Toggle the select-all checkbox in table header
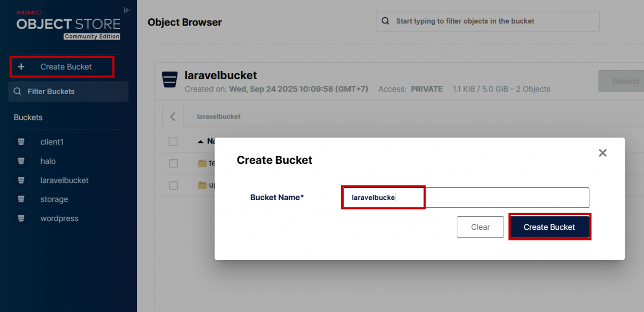The image size is (644, 312). tap(173, 141)
